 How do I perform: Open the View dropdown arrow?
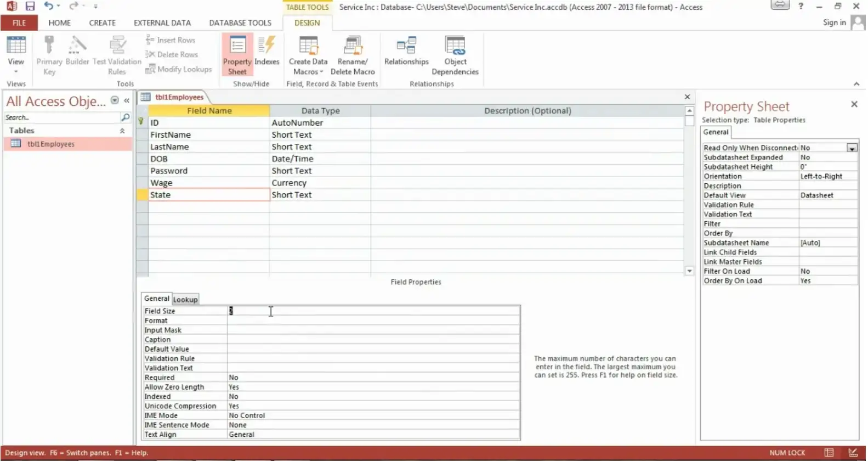click(16, 71)
